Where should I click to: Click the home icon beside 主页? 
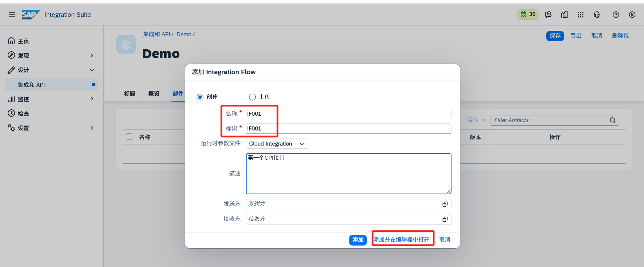(11, 41)
